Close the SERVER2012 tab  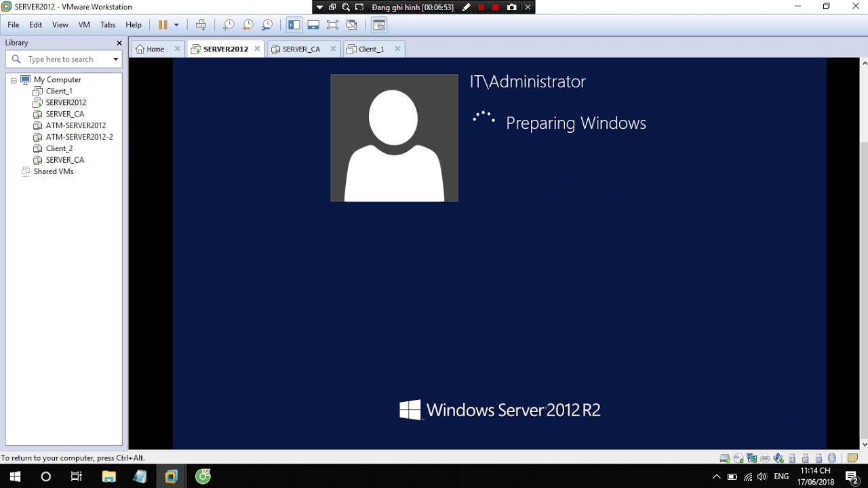pyautogui.click(x=257, y=49)
